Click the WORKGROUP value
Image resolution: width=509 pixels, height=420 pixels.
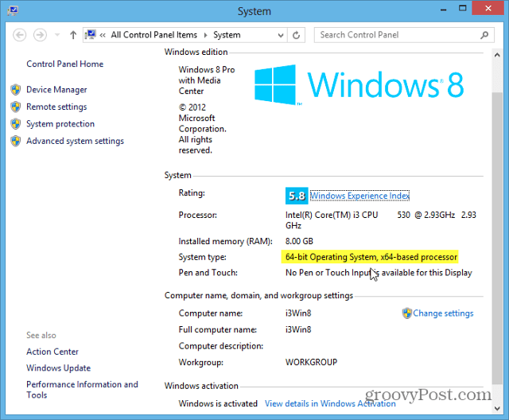311,362
